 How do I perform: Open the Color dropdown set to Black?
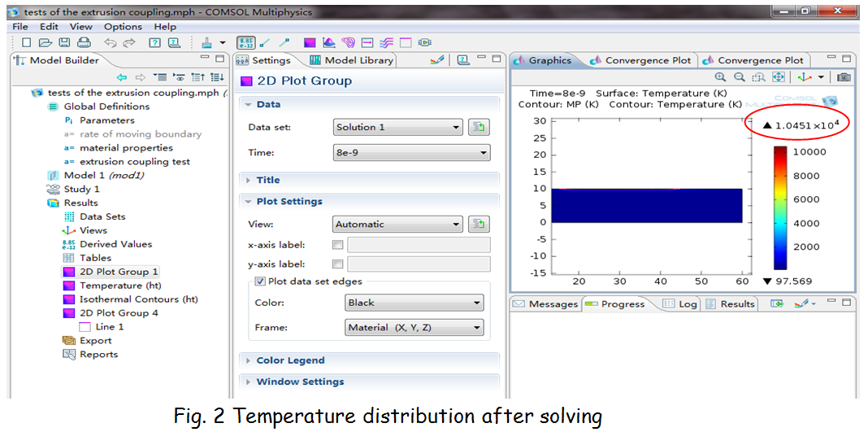point(414,303)
